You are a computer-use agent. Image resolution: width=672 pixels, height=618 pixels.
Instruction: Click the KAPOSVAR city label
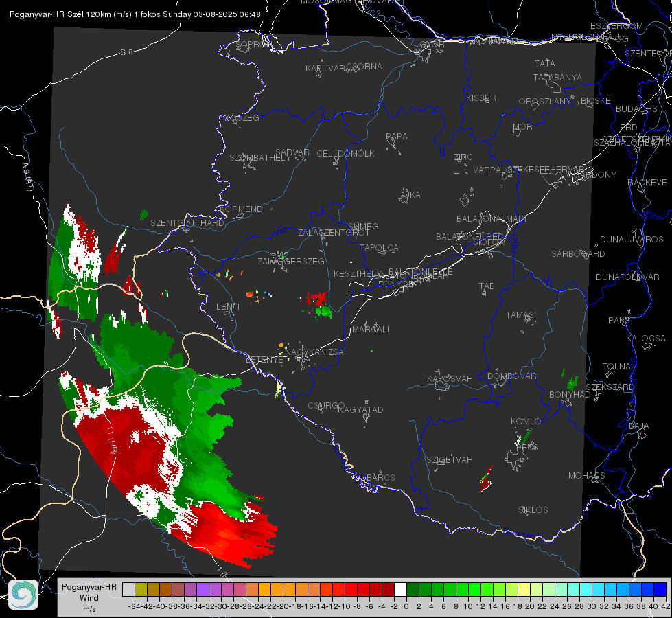click(x=450, y=378)
